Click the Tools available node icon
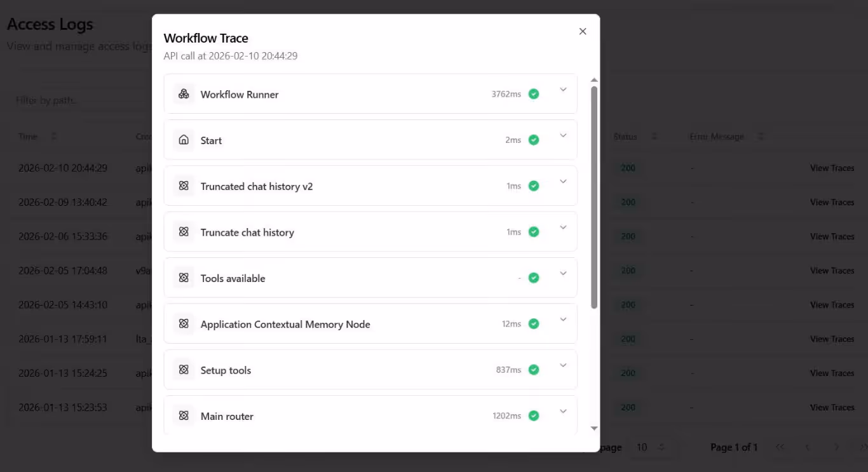 coord(184,278)
